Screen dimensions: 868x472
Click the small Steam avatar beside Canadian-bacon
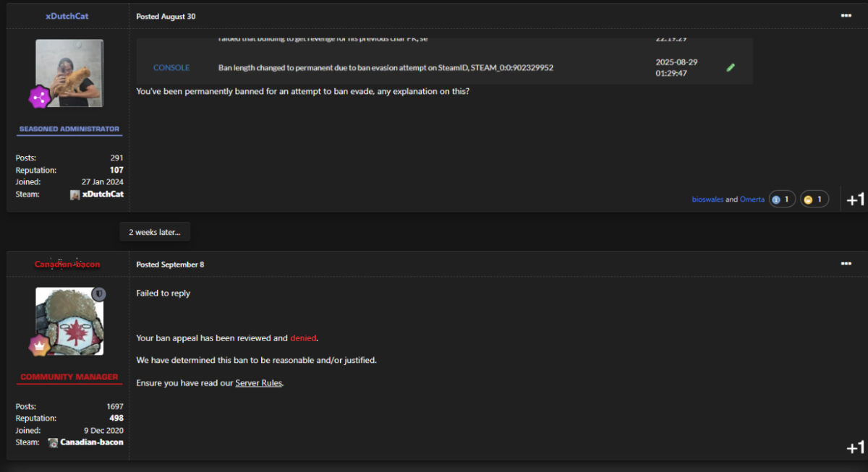(x=53, y=442)
